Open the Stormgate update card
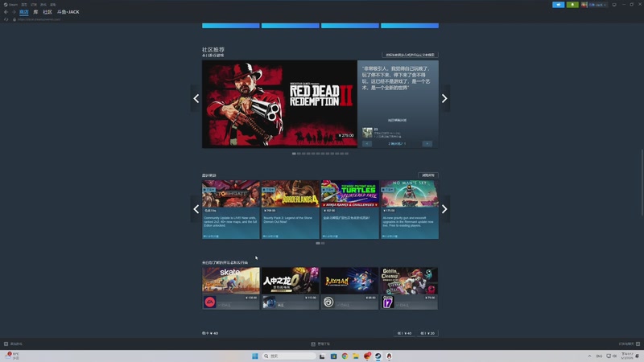The image size is (644, 362). coord(231,209)
